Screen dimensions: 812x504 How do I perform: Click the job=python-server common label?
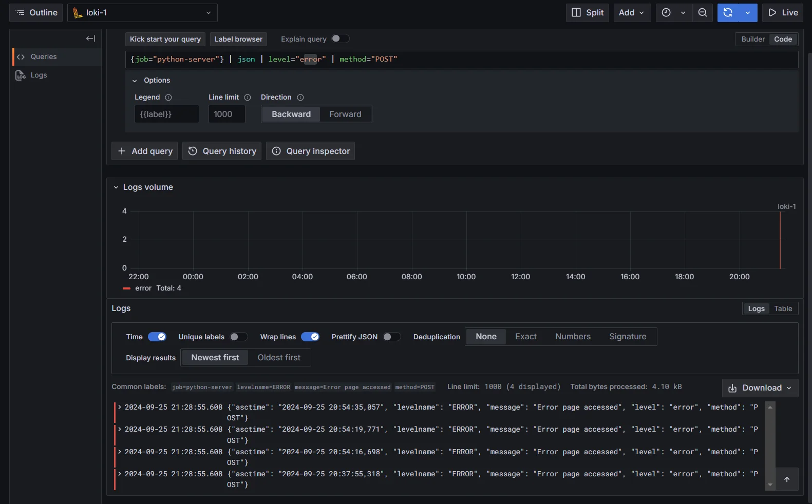(202, 387)
